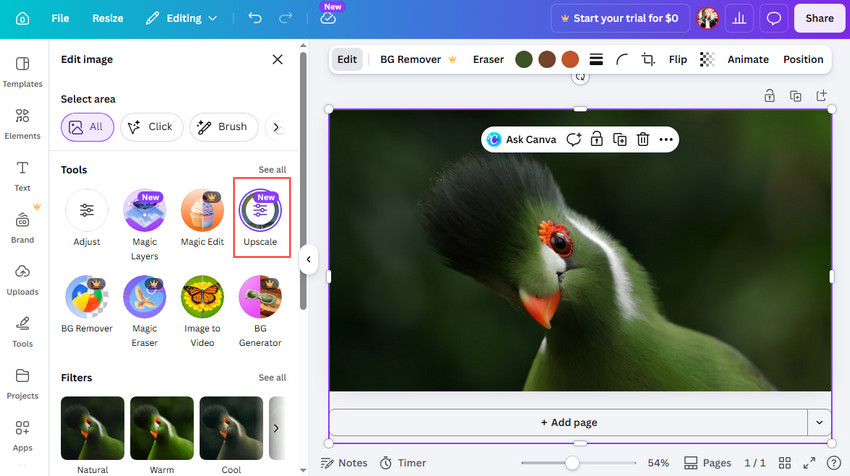Open the comments speech bubble
The height and width of the screenshot is (476, 850).
[x=774, y=18]
